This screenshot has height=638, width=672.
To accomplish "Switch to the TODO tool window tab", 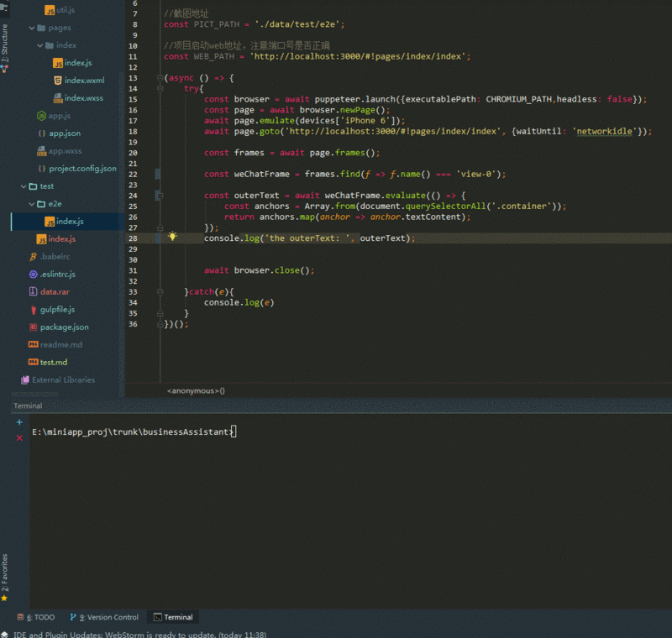I will click(x=35, y=617).
